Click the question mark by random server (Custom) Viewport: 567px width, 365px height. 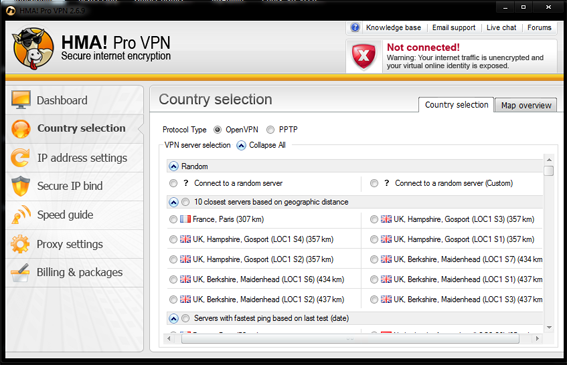click(x=387, y=183)
